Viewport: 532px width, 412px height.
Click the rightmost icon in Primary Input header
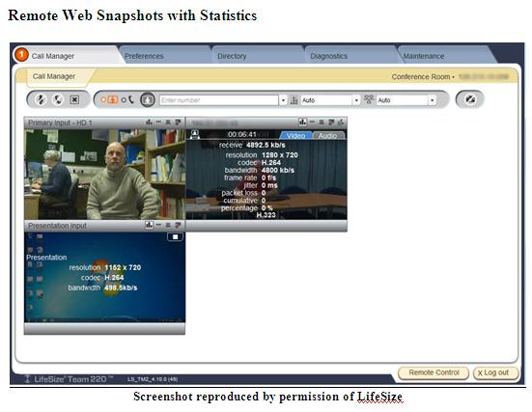coord(178,123)
